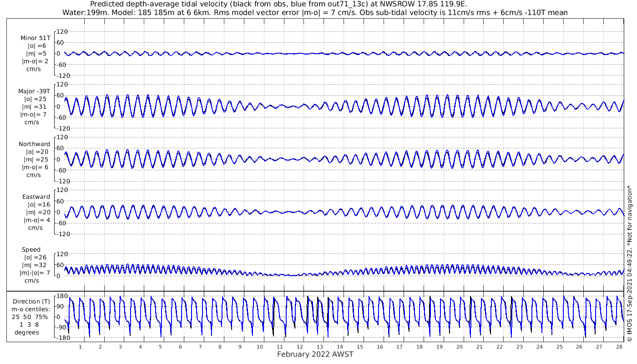The image size is (637, 364).
Task: Click day '21' on the date axis
Action: 480,347
